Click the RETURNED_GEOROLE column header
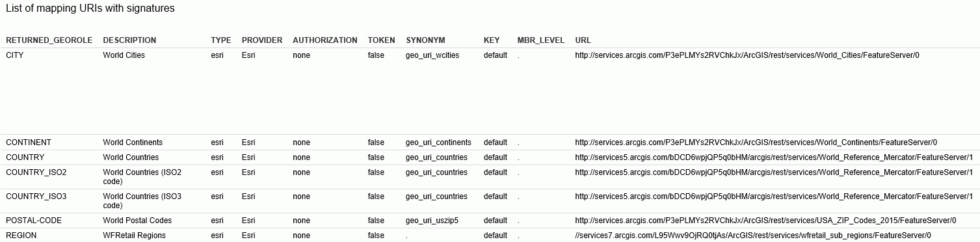Viewport: 980px width, 242px height. coord(49,40)
